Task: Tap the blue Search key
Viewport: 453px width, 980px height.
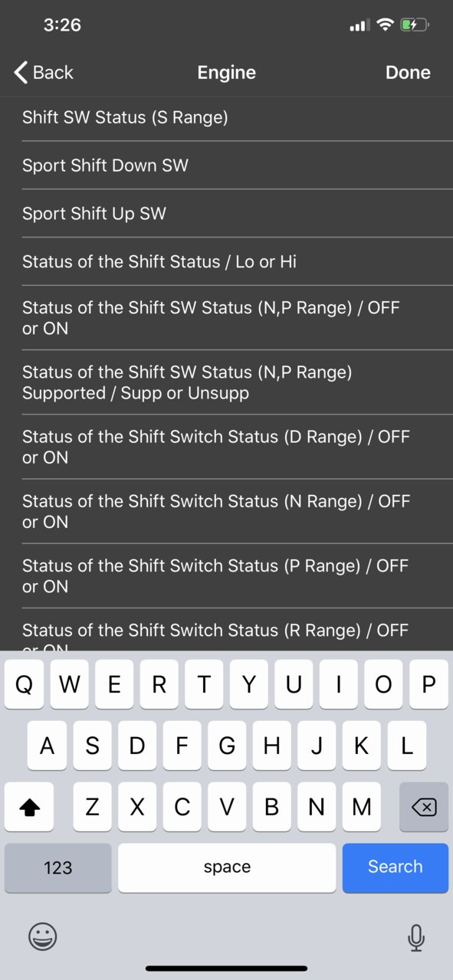Action: [396, 867]
